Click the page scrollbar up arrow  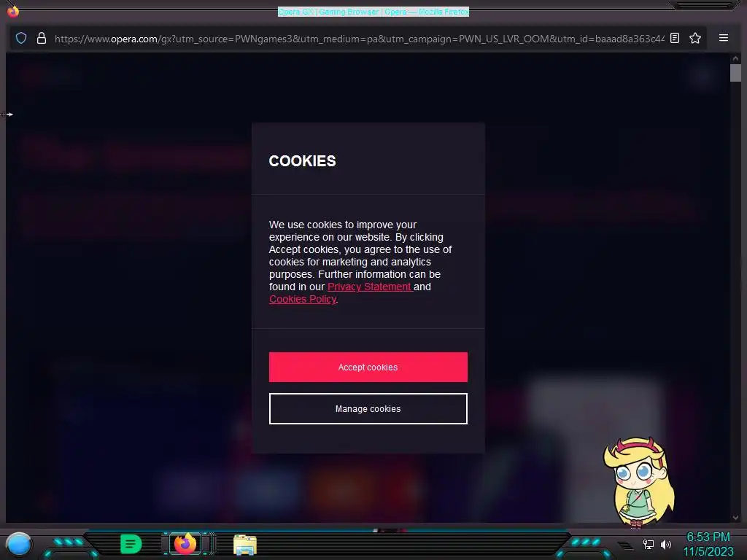tap(735, 58)
